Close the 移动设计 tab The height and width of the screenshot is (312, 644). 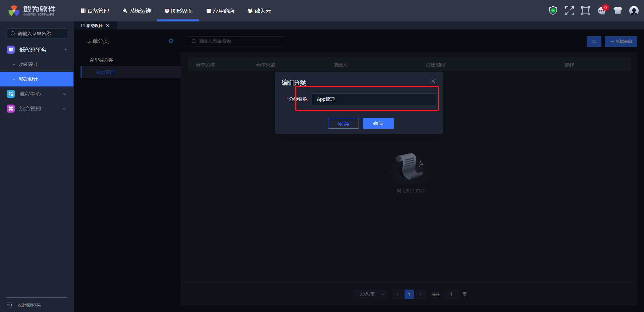107,25
